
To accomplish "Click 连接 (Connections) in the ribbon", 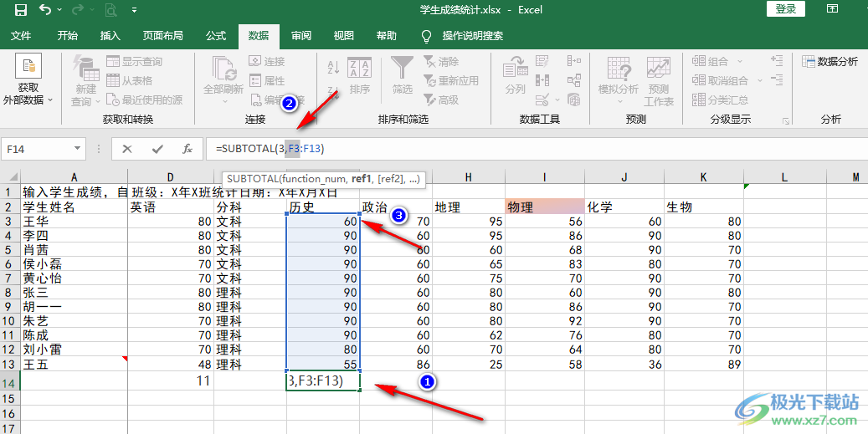I will (x=267, y=61).
